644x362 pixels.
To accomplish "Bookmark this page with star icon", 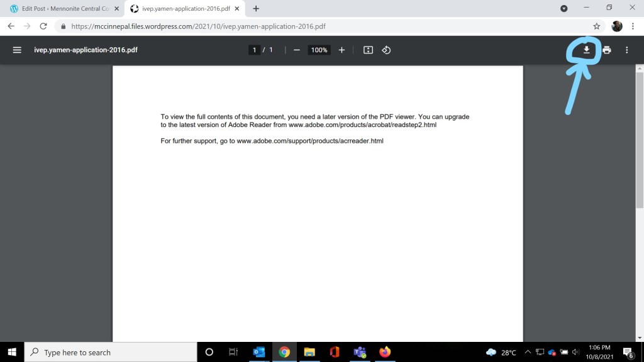I will coord(596,26).
